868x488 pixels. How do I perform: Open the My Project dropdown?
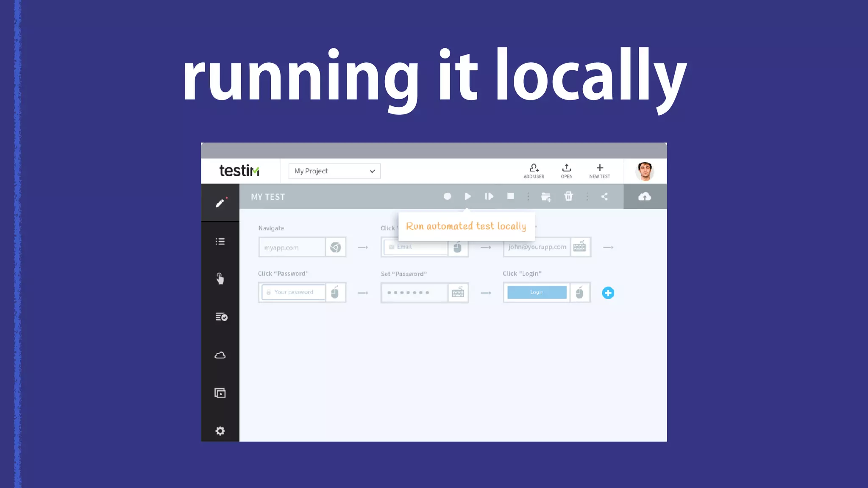pyautogui.click(x=334, y=171)
